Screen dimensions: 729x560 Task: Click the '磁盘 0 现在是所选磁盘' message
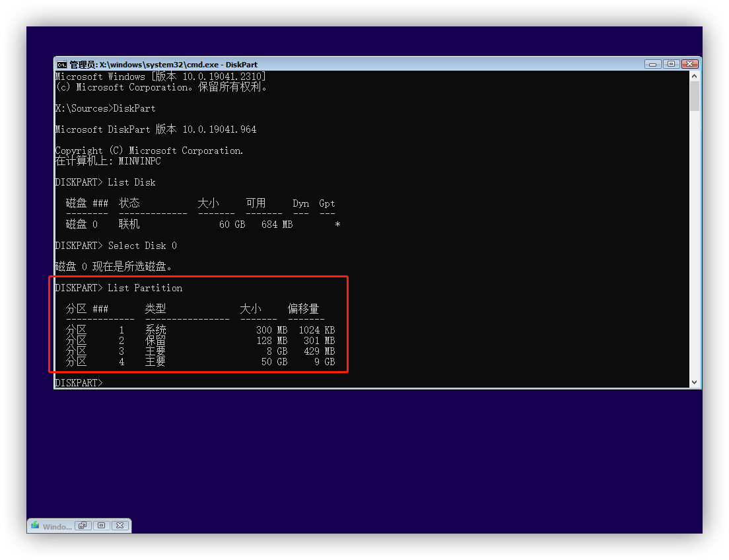(114, 267)
